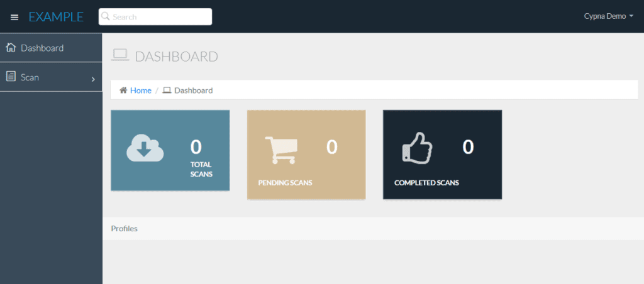Click the home icon in the breadcrumb
Viewport: 644px width, 284px height.
coord(123,90)
